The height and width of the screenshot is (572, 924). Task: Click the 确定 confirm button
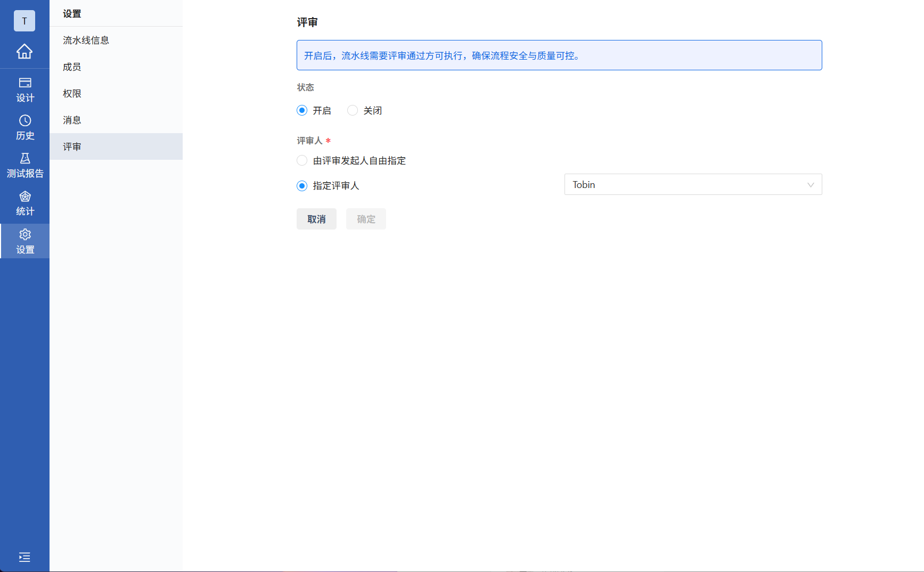point(366,219)
